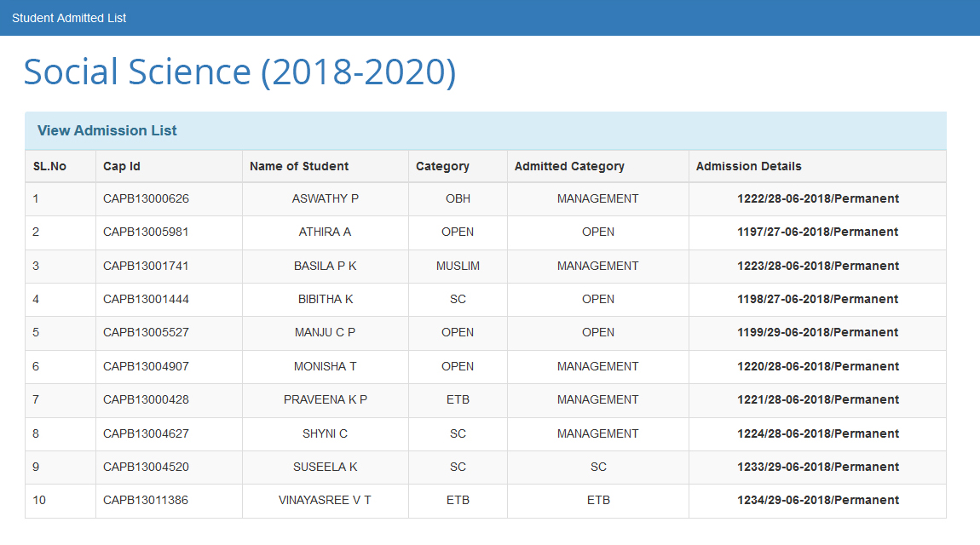The image size is (980, 545).
Task: Click admission detail 1198/27-06-2018/Permanent
Action: (817, 299)
